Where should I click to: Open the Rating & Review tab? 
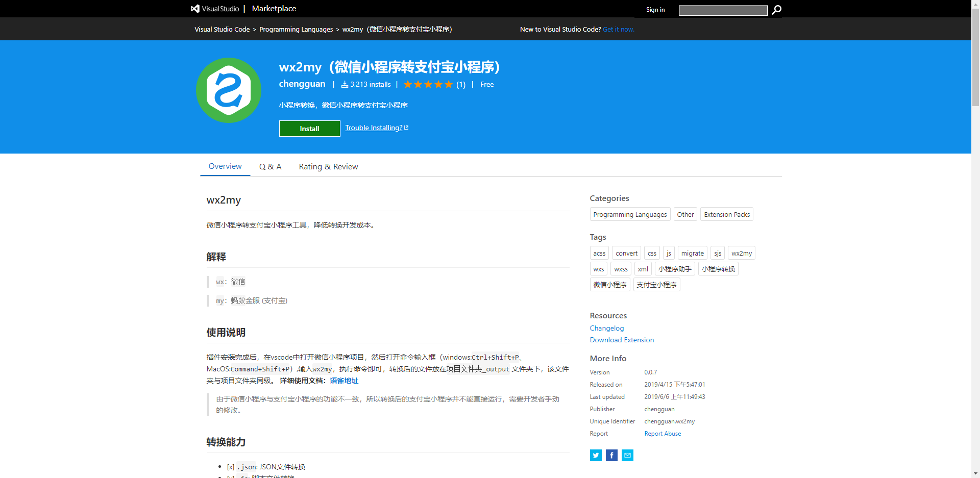click(328, 167)
